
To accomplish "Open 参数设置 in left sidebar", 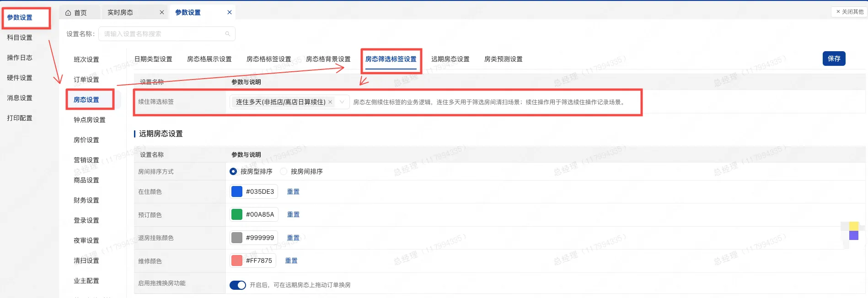I will pos(20,17).
